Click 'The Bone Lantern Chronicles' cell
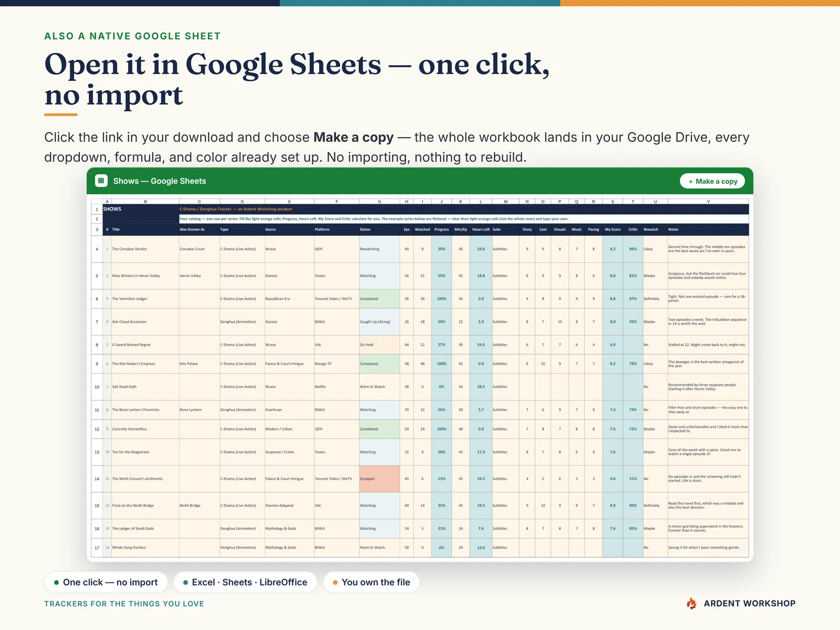 [145, 410]
